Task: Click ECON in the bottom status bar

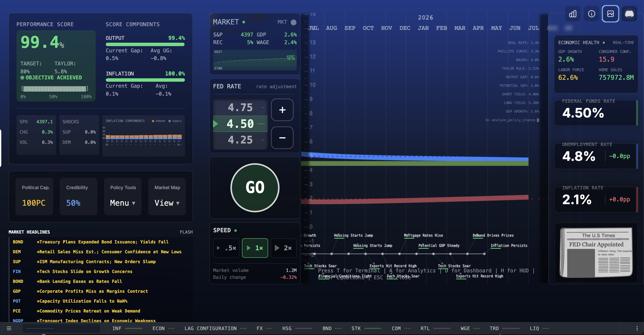Action: (159, 328)
